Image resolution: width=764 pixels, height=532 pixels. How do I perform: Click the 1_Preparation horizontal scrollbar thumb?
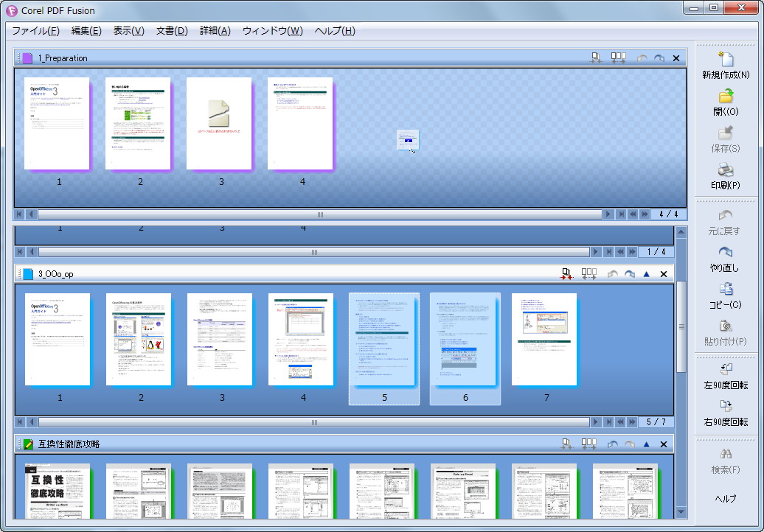319,214
